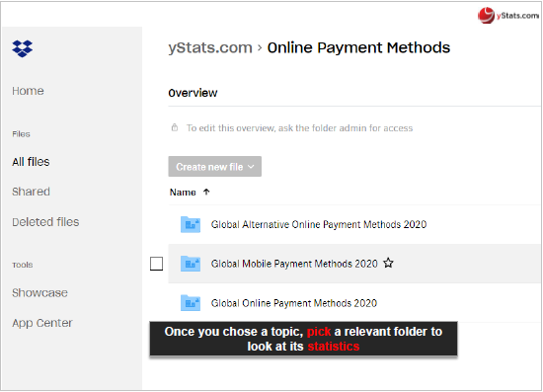Open Global Online Payment Methods 2020 folder
The width and height of the screenshot is (543, 392).
(294, 303)
